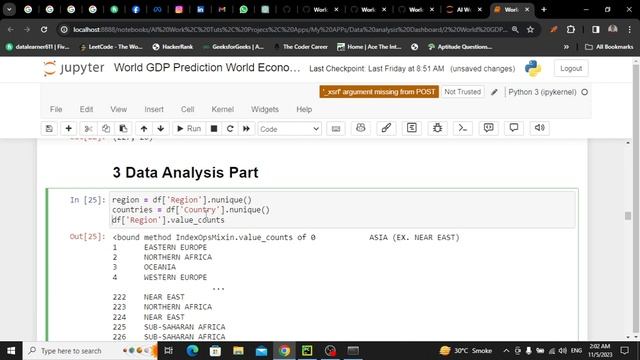The image size is (640, 360).
Task: Click the speaker sound toolbar icon
Action: tap(540, 128)
